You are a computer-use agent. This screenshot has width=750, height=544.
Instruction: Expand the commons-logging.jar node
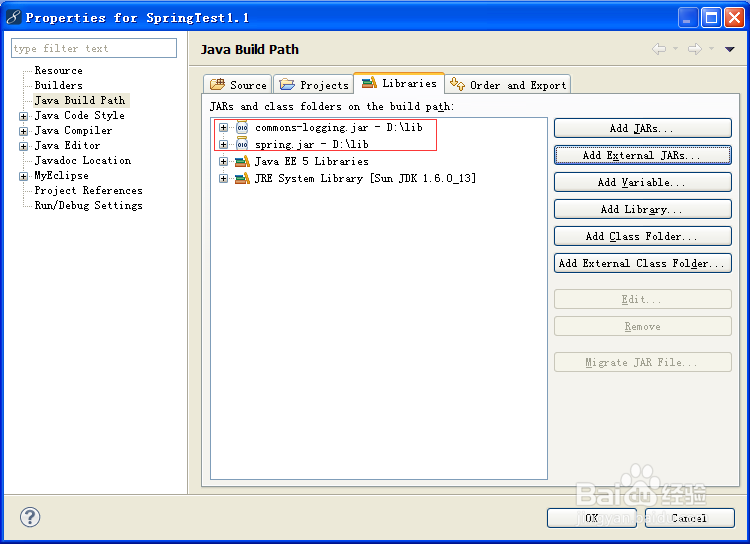coord(223,127)
